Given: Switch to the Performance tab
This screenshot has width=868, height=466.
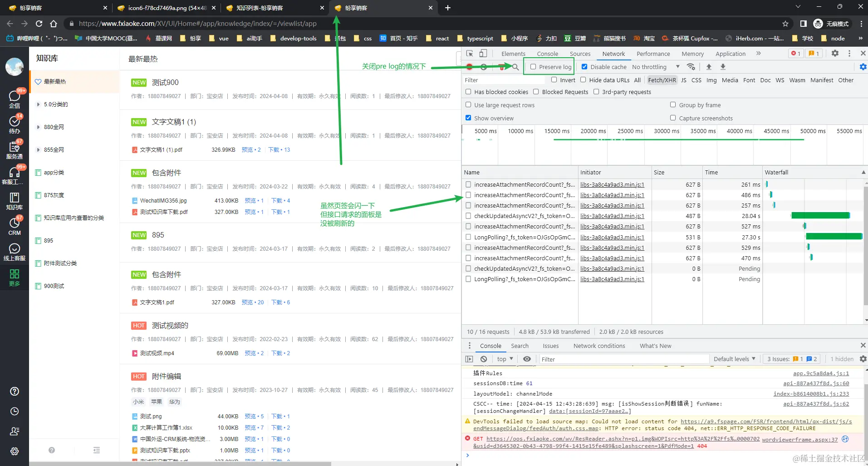Looking at the screenshot, I should (653, 54).
